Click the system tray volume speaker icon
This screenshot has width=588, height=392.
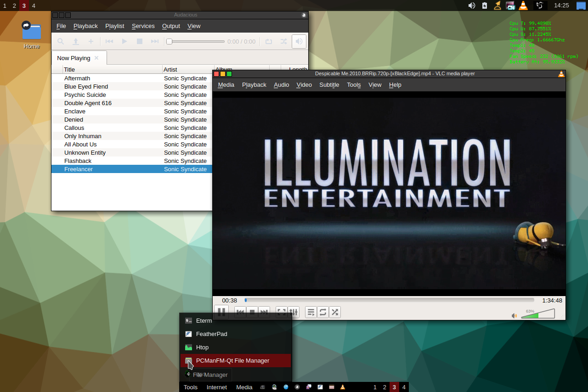(x=472, y=6)
